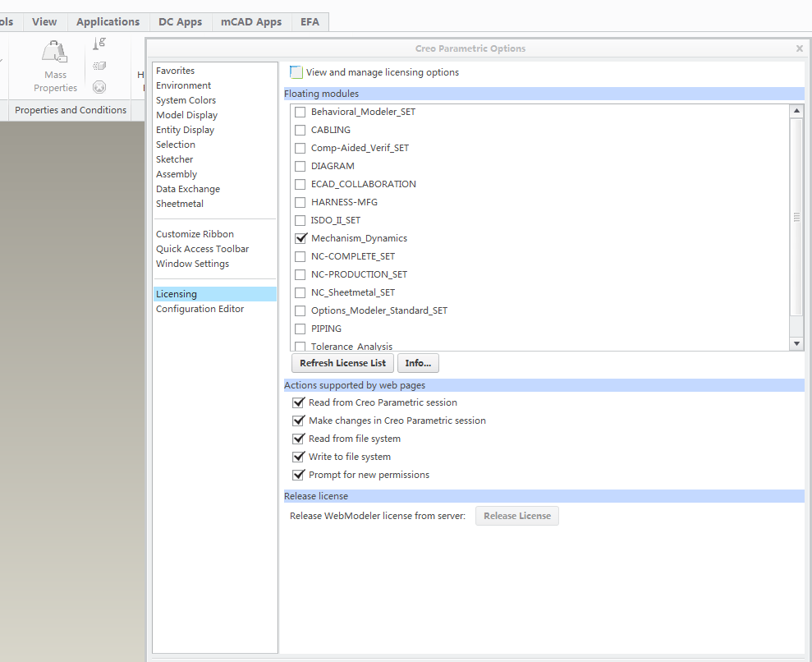The width and height of the screenshot is (812, 662).
Task: Click the greyed cube icon in ribbon
Action: coord(99,66)
